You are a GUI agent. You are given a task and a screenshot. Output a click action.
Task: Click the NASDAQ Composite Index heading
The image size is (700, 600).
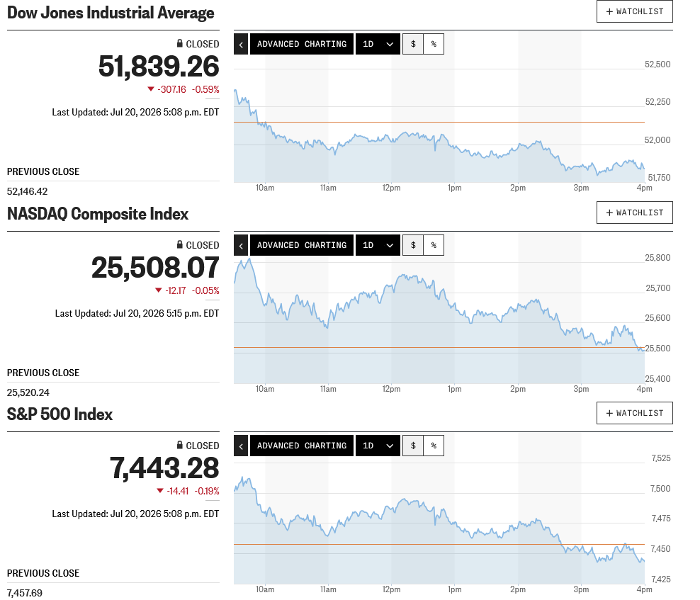[x=98, y=214]
